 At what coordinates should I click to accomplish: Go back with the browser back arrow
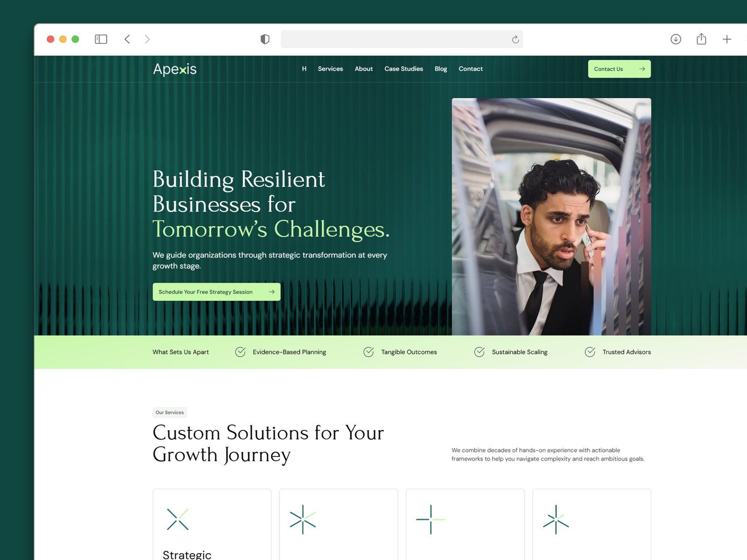click(x=127, y=39)
